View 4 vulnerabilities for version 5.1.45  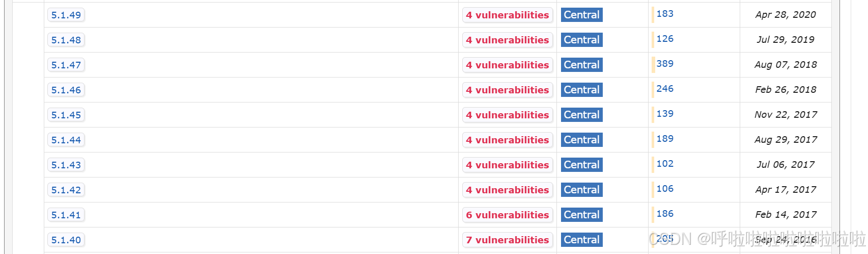508,115
